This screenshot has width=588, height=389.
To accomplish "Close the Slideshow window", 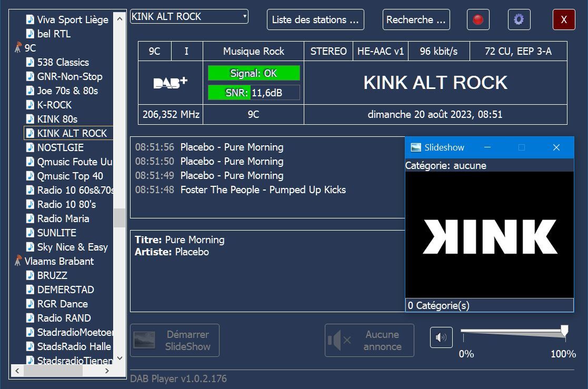I will coord(556,147).
